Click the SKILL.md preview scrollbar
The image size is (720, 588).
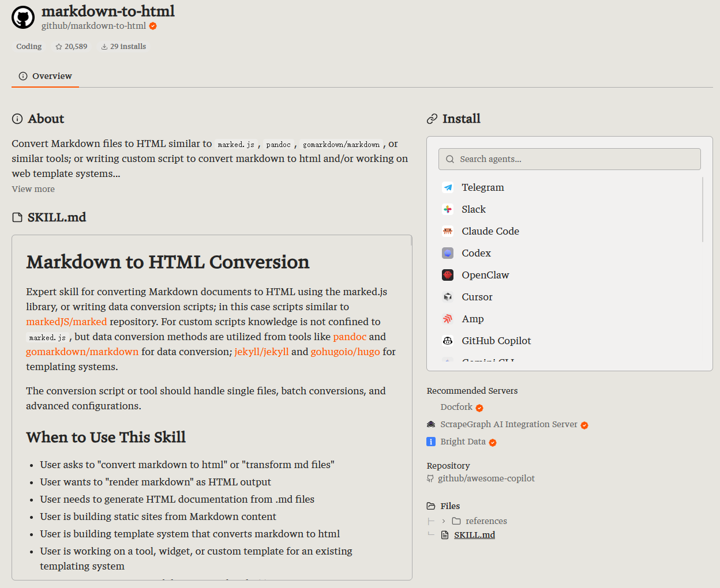411,241
